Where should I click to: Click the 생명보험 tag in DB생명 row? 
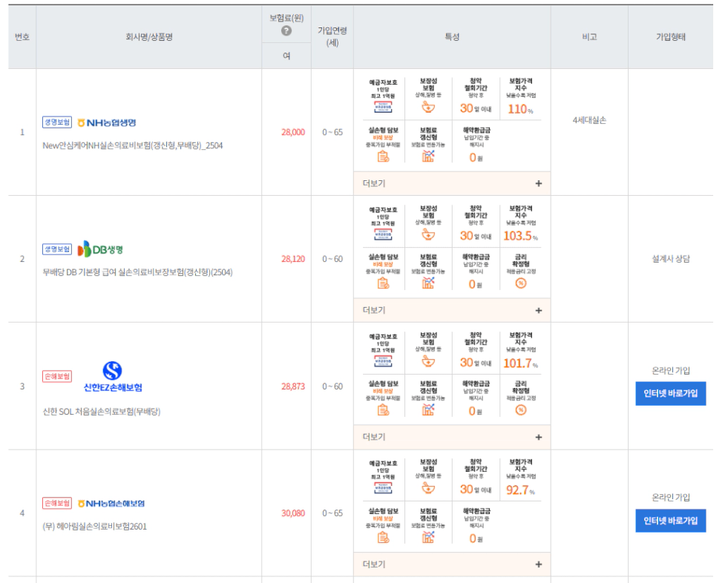57,249
